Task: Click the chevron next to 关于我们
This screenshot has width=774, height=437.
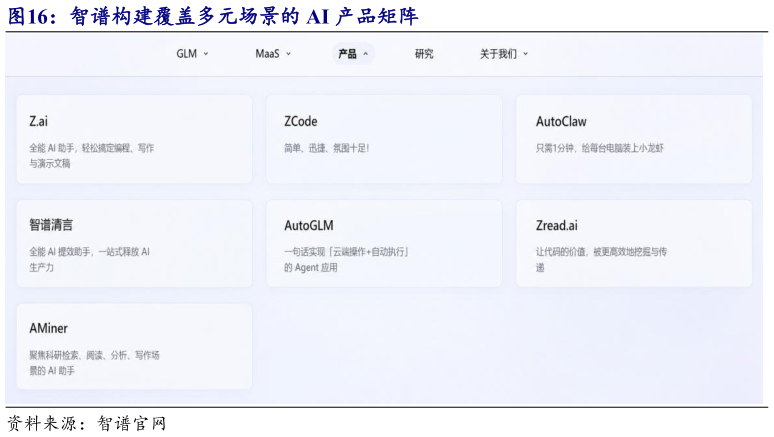Action: [525, 54]
